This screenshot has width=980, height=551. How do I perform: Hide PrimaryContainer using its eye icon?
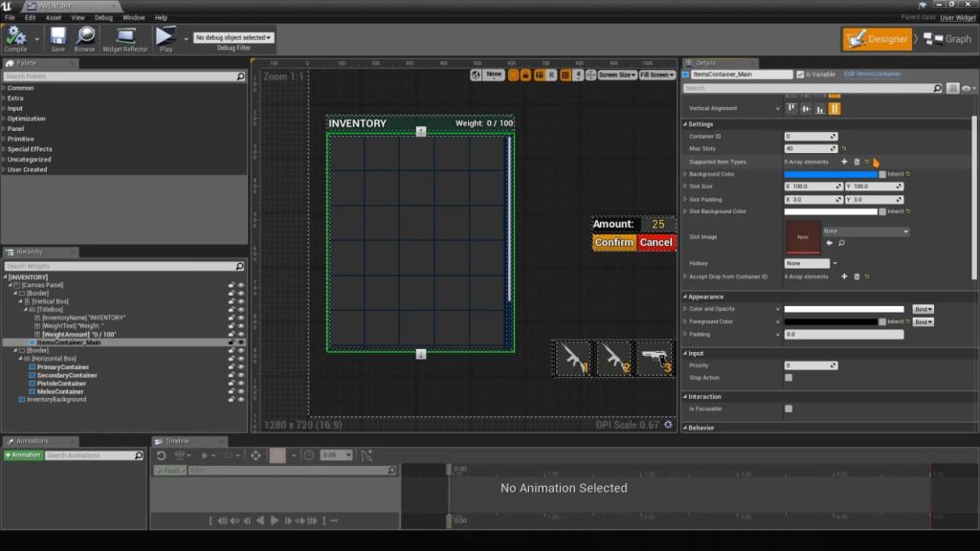click(x=241, y=366)
